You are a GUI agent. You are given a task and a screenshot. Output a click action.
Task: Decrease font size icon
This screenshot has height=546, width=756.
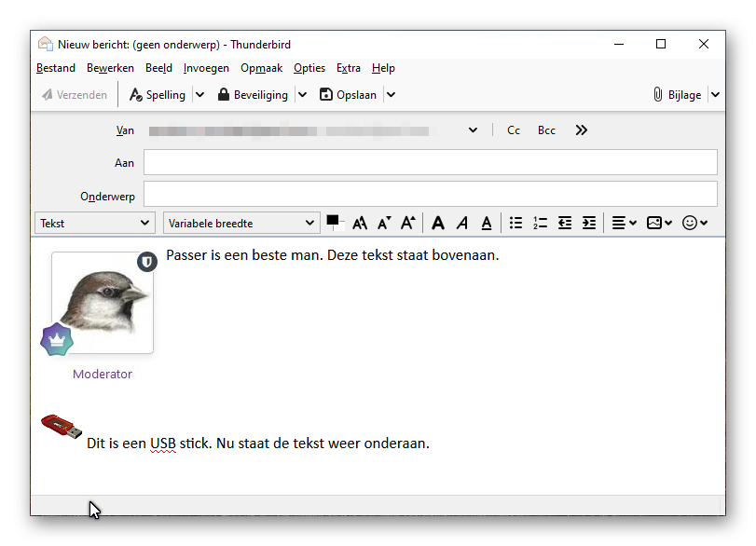tap(384, 223)
